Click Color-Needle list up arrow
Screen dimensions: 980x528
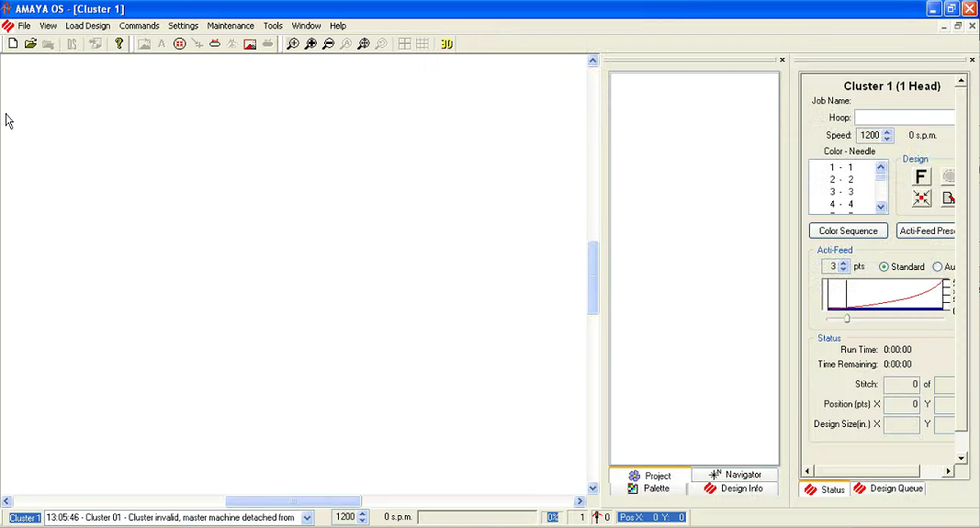881,167
